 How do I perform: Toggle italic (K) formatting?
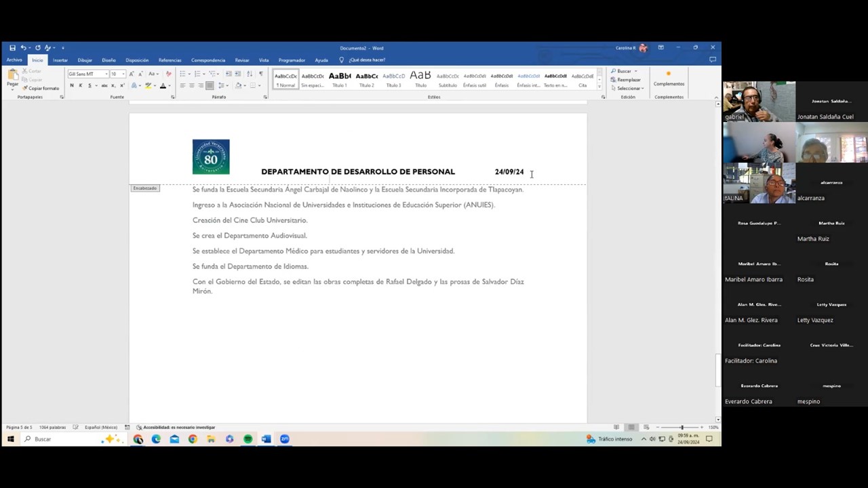[80, 85]
